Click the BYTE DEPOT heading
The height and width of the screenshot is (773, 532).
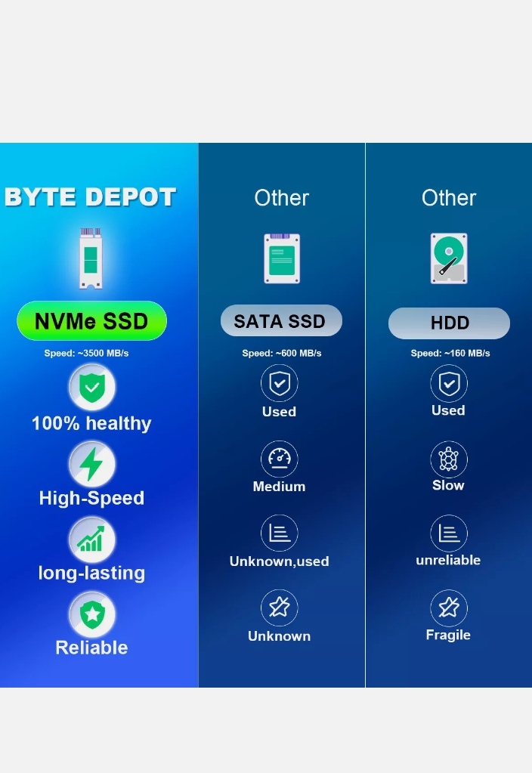pos(90,197)
